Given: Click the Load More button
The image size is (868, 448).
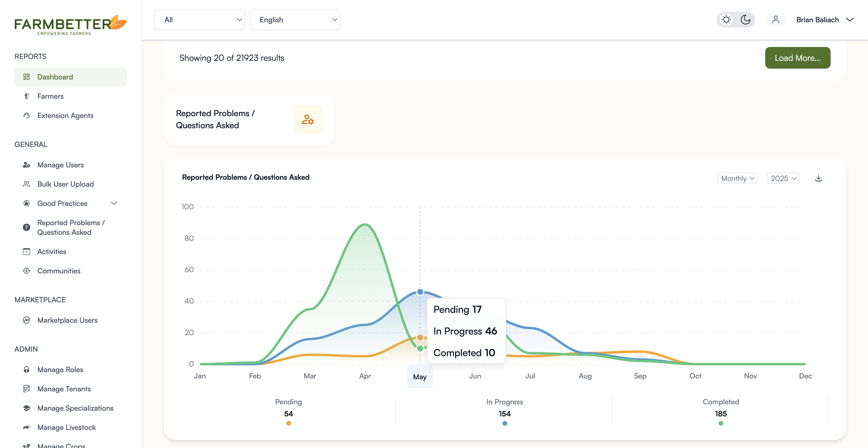Looking at the screenshot, I should point(797,58).
